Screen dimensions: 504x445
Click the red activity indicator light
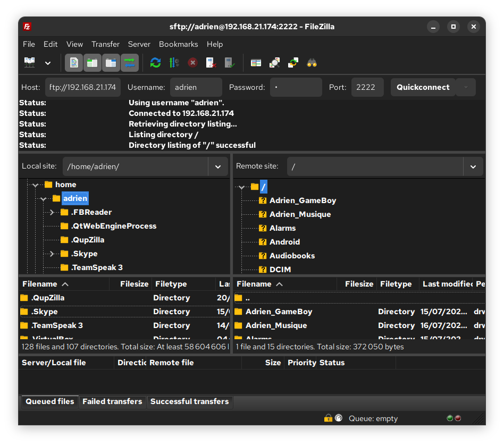pyautogui.click(x=458, y=418)
